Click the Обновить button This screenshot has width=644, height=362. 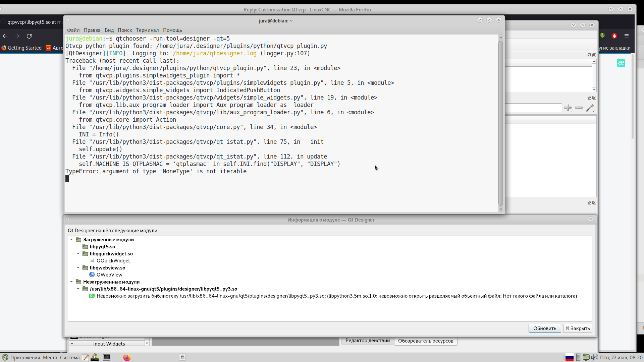pos(545,328)
